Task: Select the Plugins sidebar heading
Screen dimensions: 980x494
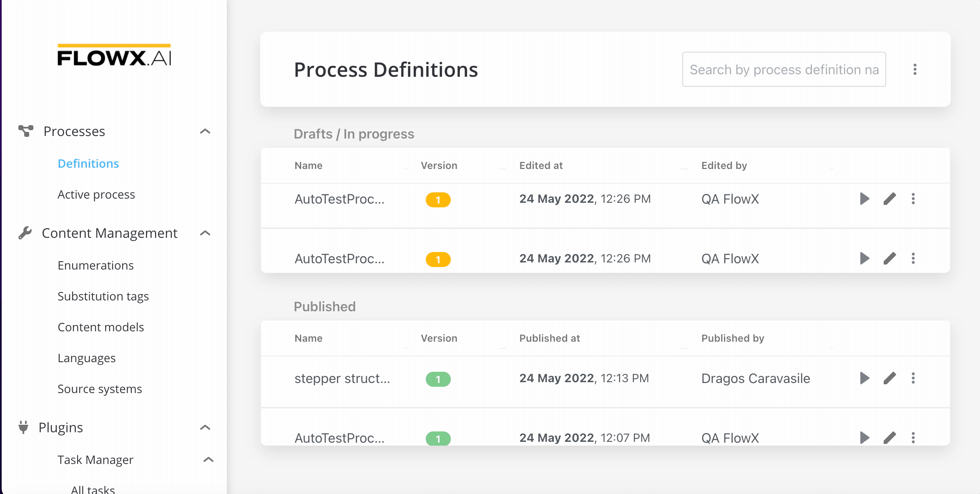Action: 61,428
